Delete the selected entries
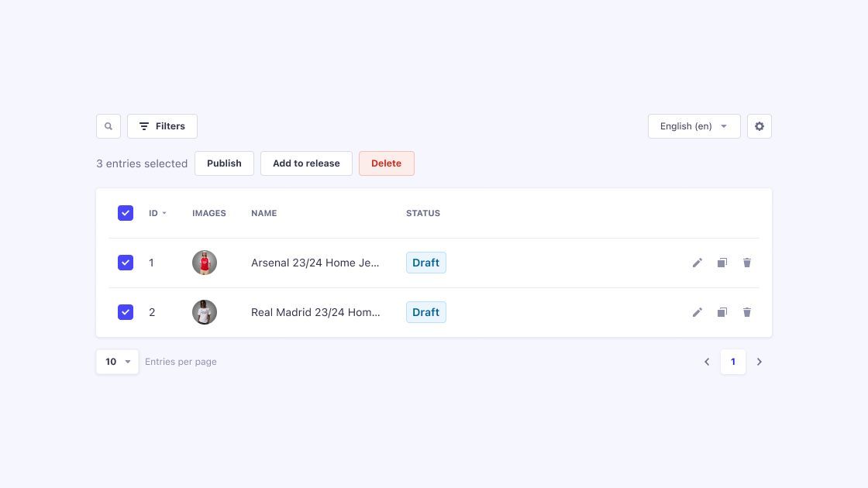868x488 pixels. [387, 163]
